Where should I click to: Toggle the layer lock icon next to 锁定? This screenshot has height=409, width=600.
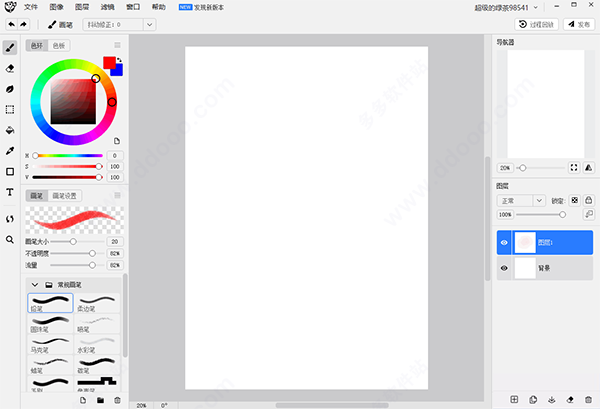588,200
